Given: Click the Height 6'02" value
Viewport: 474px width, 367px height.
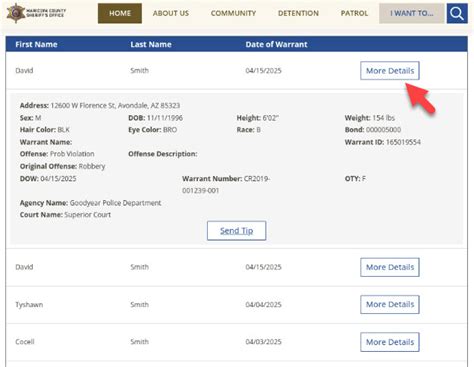Looking at the screenshot, I should [270, 118].
